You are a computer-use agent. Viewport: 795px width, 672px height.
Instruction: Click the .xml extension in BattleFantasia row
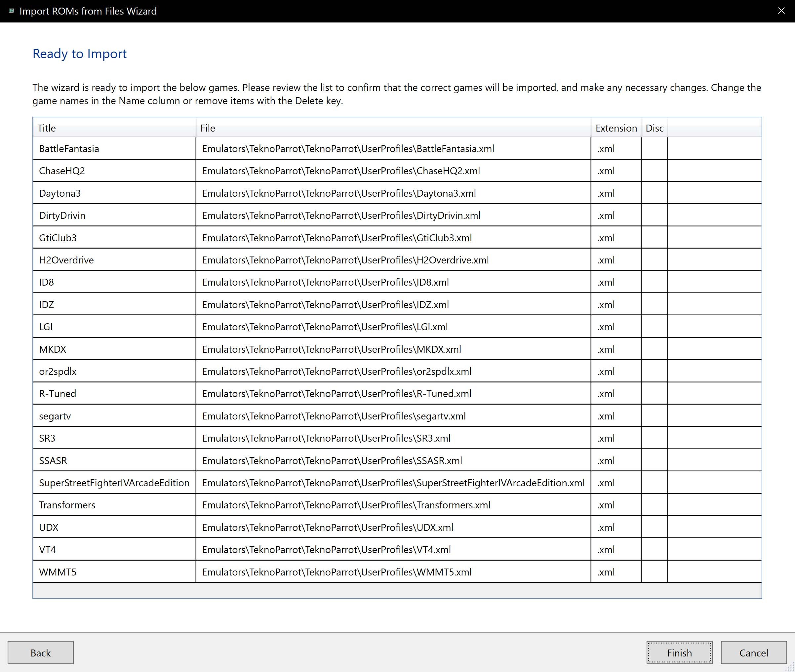point(616,148)
